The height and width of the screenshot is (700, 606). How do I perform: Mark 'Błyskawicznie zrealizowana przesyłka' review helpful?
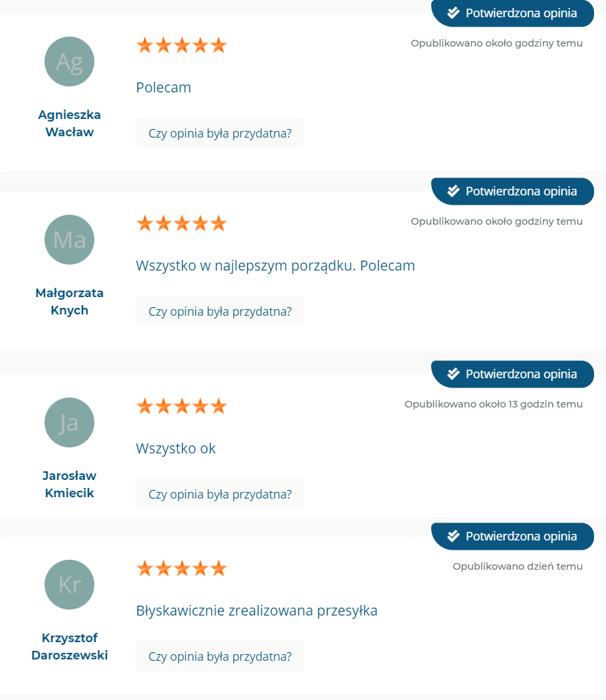[220, 656]
